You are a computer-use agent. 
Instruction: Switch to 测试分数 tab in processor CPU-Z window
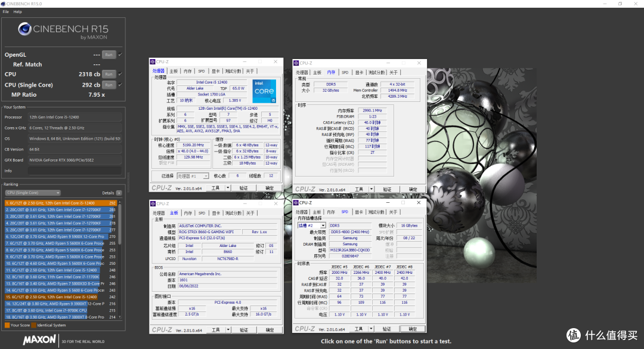(x=233, y=72)
